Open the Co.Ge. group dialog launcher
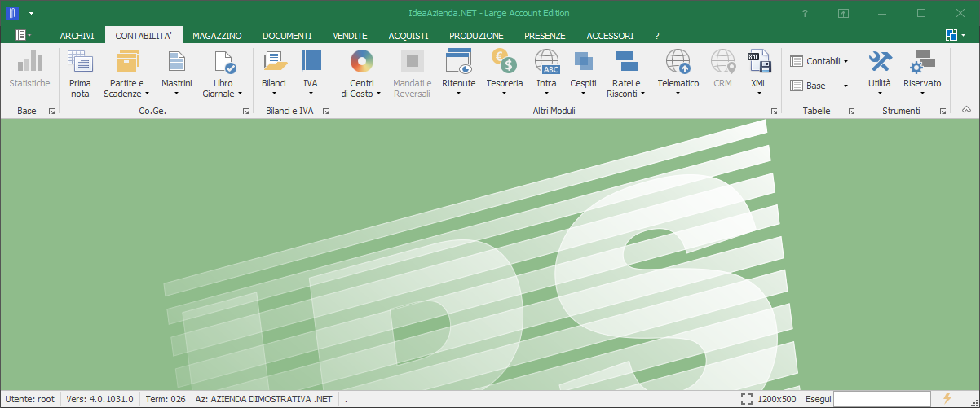 pyautogui.click(x=246, y=111)
